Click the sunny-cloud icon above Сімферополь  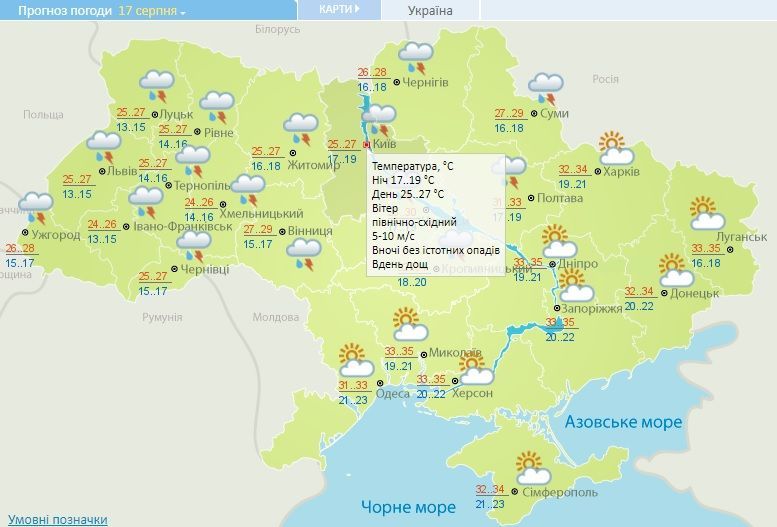click(x=533, y=468)
